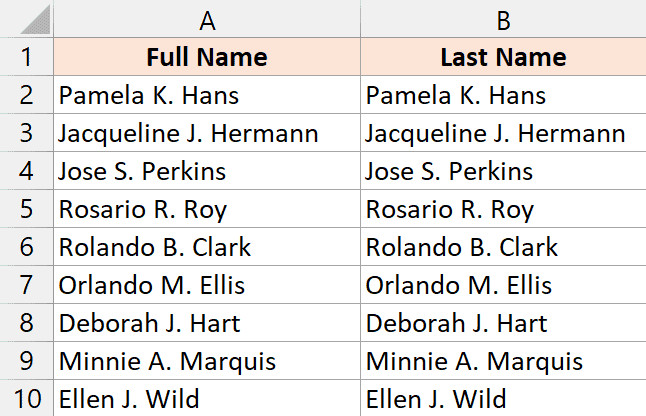The height and width of the screenshot is (416, 646).
Task: Click the Full Name header cell
Action: coord(206,57)
